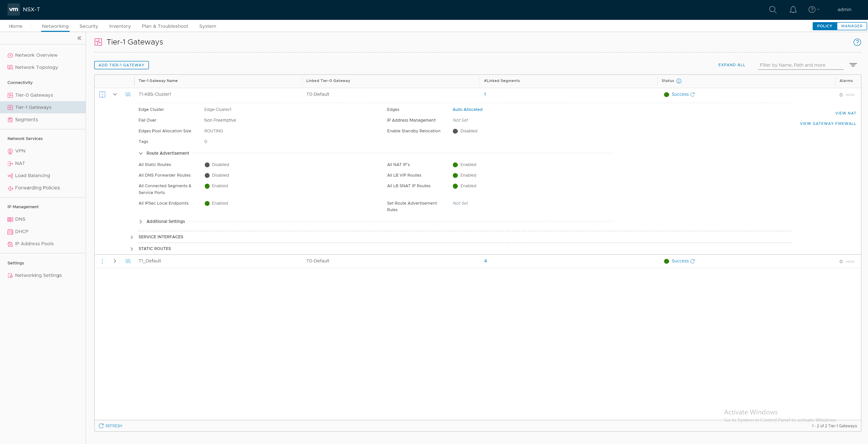Click Success status of T1-K8S-Cluster1
Screen dimensions: 868x444
click(680, 94)
